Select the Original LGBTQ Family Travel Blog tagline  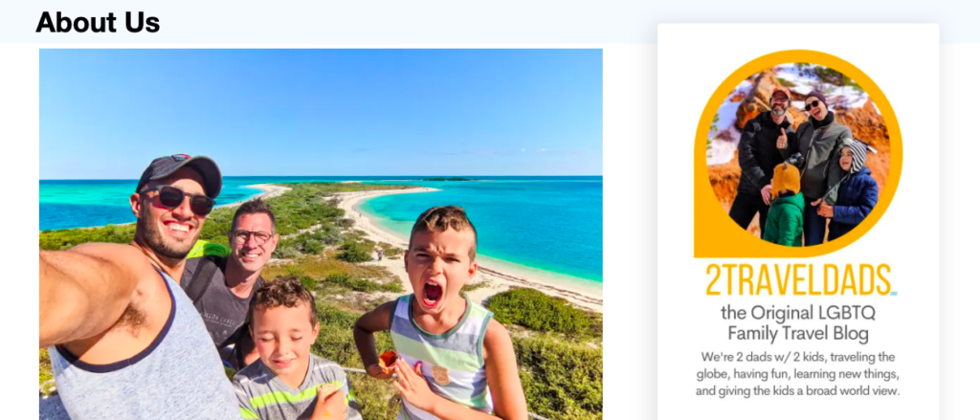[x=798, y=322]
